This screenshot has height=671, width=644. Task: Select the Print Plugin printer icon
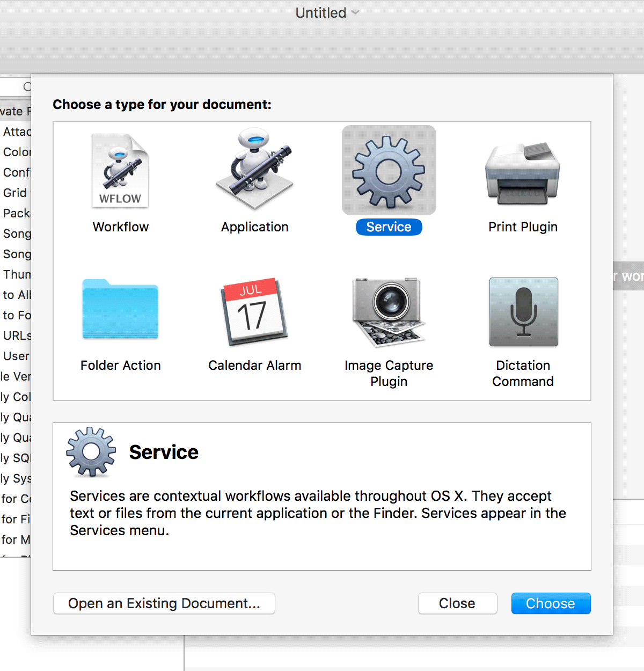[523, 171]
